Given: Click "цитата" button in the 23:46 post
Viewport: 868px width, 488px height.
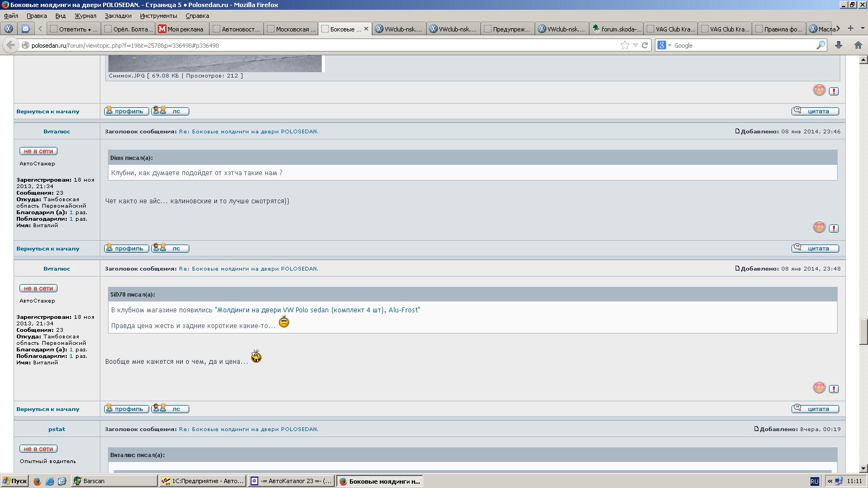Looking at the screenshot, I should point(815,248).
